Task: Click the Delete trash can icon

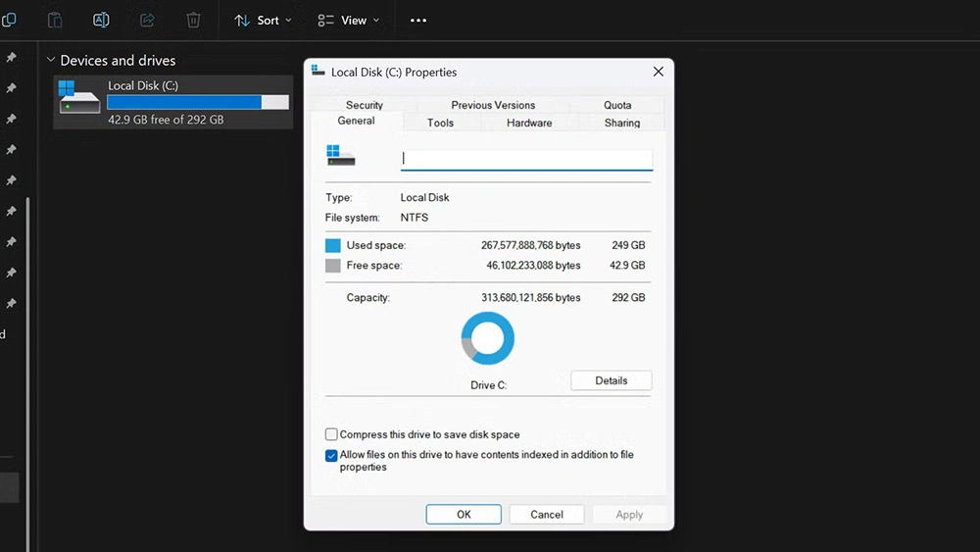Action: click(x=194, y=20)
